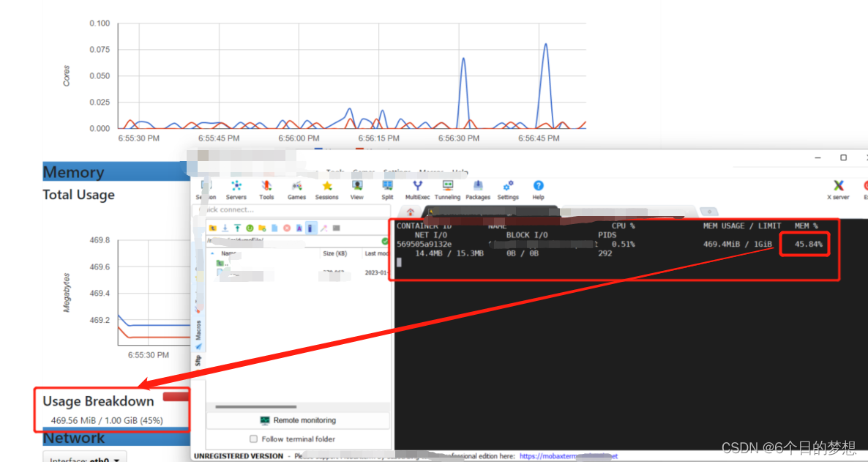
Task: Minimize the MobaXterm window
Action: (x=818, y=158)
